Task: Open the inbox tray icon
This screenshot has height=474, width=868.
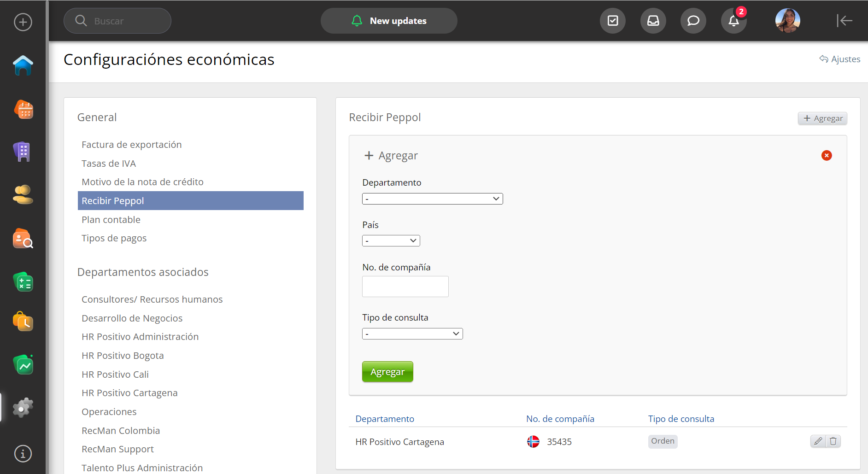Action: pyautogui.click(x=653, y=21)
